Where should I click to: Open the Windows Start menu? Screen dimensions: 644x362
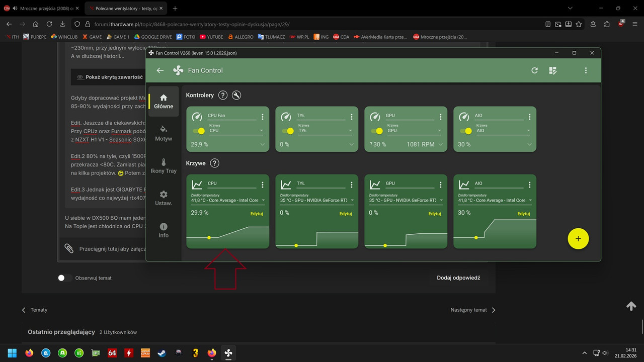[12, 353]
